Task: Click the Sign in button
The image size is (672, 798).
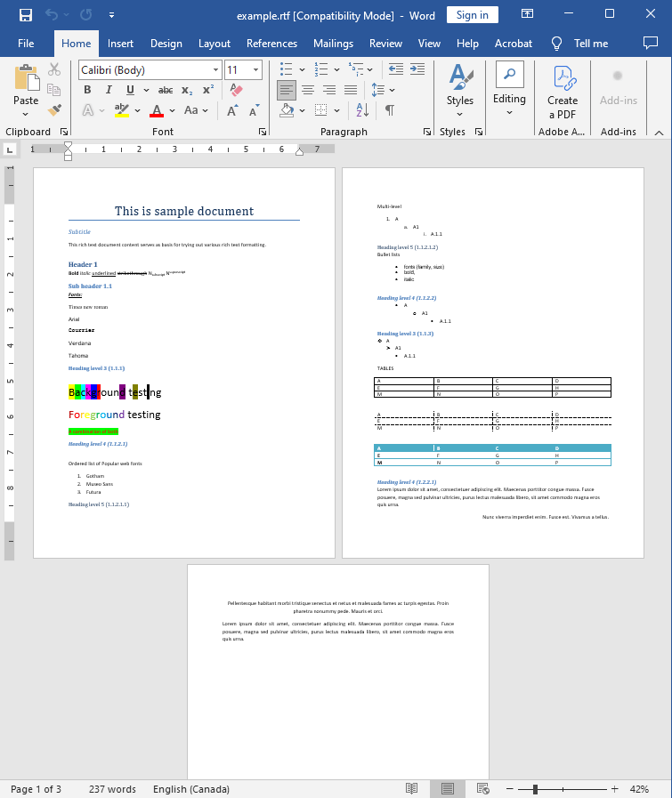Action: tap(472, 15)
